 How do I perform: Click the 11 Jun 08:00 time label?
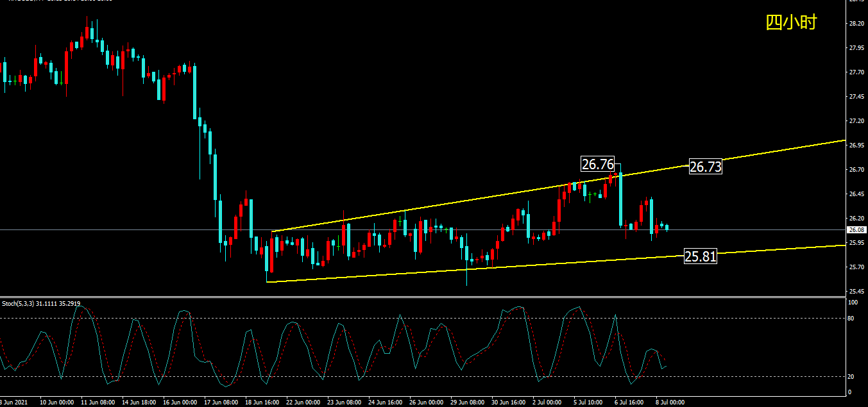tap(98, 403)
